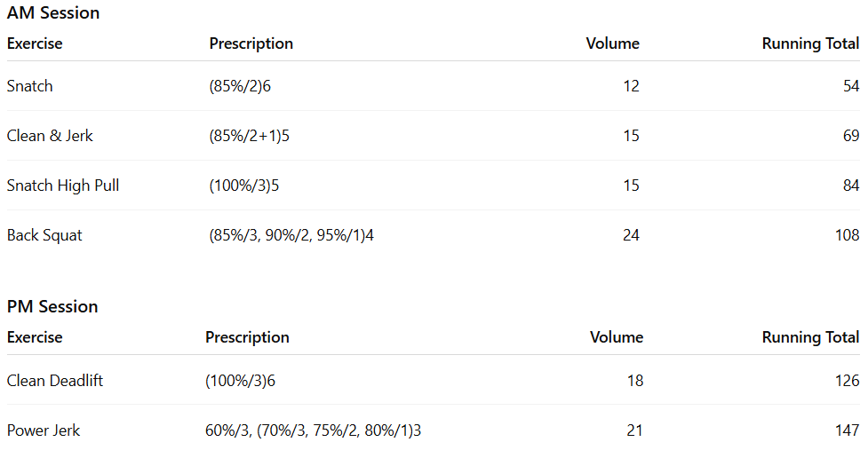
Task: Select the Back Squat exercise cell
Action: pos(44,235)
